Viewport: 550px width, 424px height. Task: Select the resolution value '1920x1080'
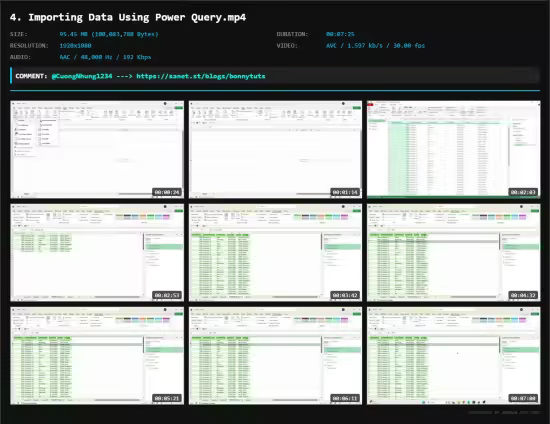coord(75,46)
